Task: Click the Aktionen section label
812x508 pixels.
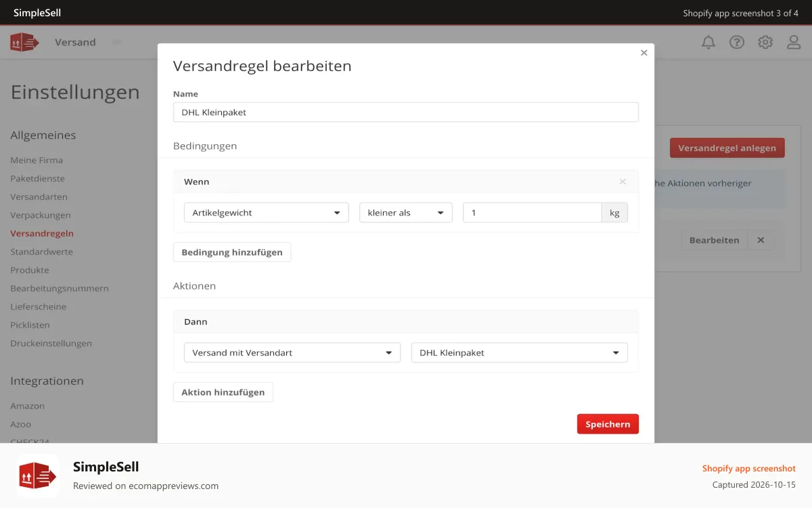Action: click(x=195, y=286)
